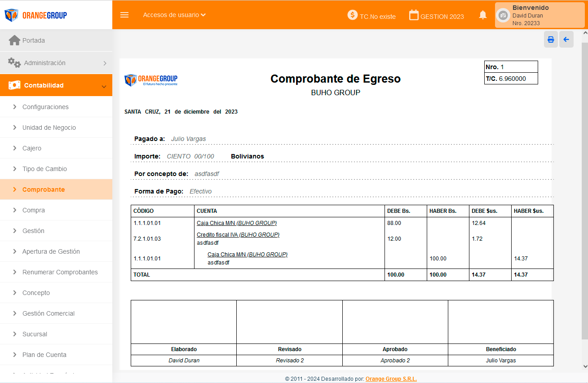Select Comprobante in the sidebar
Screen dimensions: 588x383
tap(44, 189)
